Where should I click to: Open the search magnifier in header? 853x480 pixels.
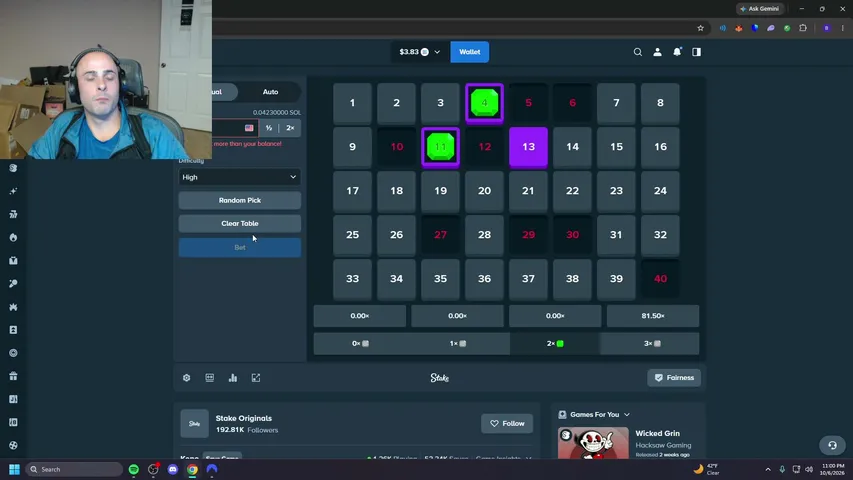click(x=638, y=52)
